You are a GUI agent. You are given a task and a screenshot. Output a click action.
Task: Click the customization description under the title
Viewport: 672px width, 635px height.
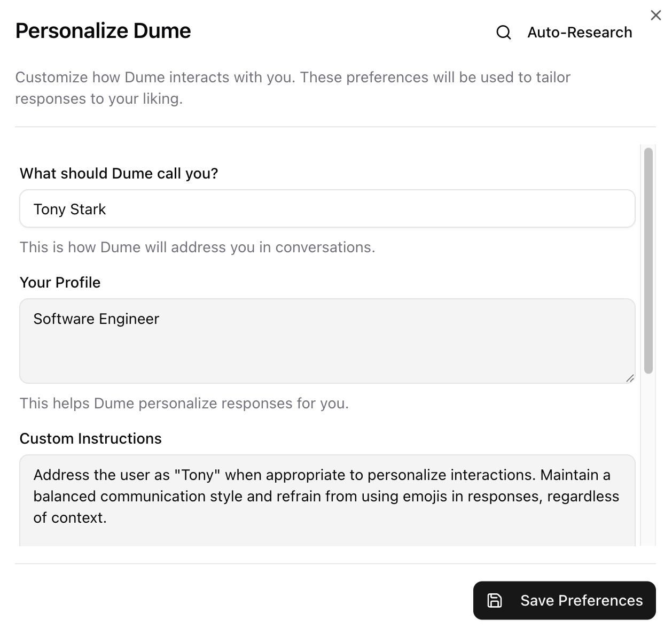[293, 88]
